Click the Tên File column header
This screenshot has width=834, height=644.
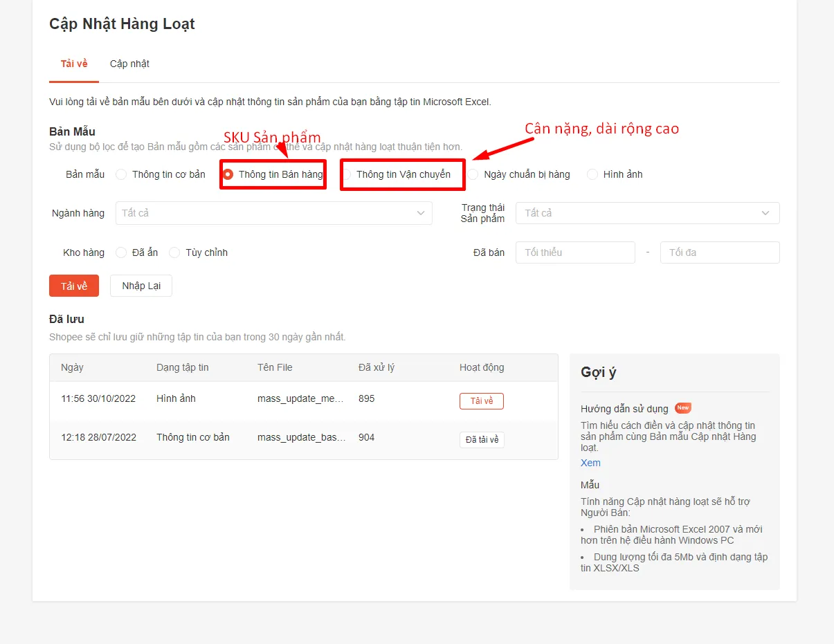[x=275, y=367]
